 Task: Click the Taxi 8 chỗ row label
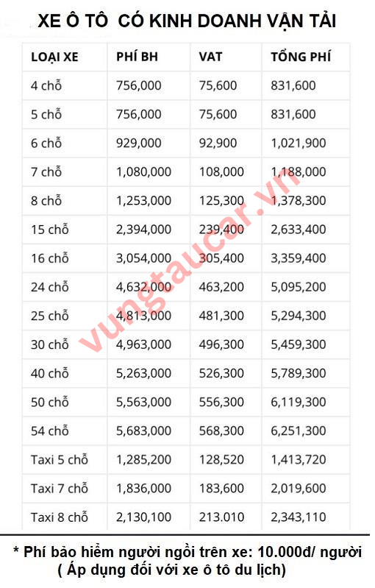(x=59, y=517)
